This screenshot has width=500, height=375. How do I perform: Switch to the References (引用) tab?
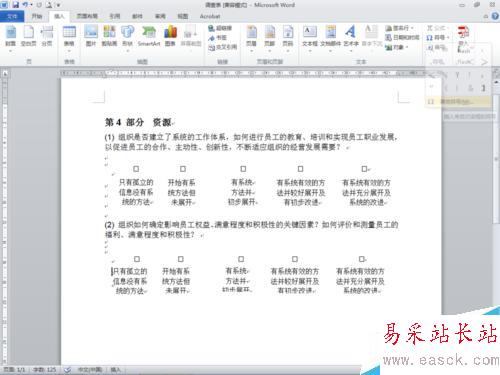click(115, 16)
